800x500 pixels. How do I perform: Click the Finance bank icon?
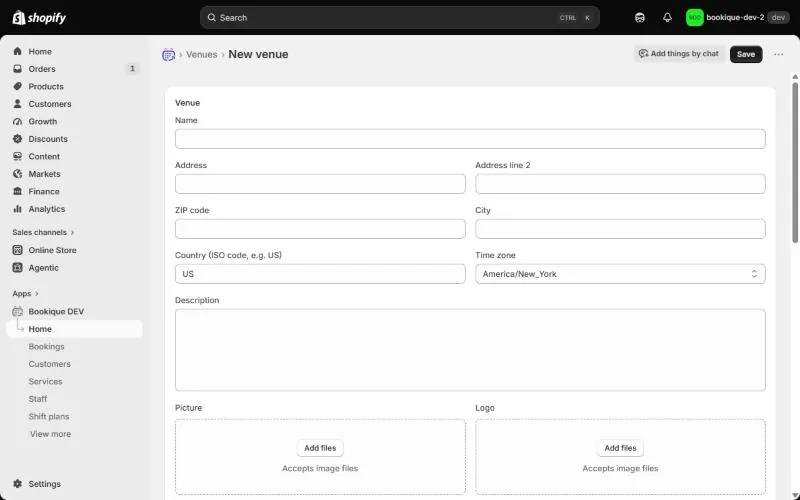click(17, 191)
